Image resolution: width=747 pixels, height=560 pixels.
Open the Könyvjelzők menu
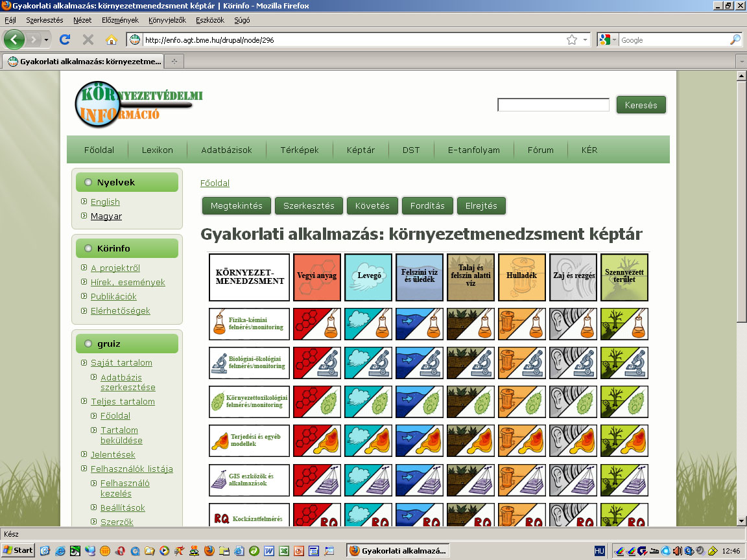tap(167, 20)
